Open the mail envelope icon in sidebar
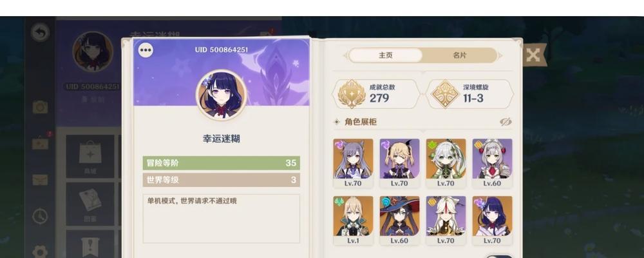Image resolution: width=644 pixels, height=258 pixels. 40,180
